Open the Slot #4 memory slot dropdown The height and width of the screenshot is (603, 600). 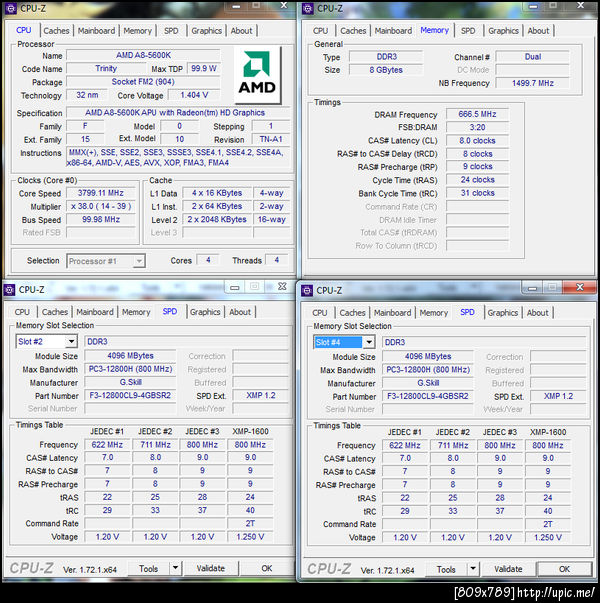point(369,342)
